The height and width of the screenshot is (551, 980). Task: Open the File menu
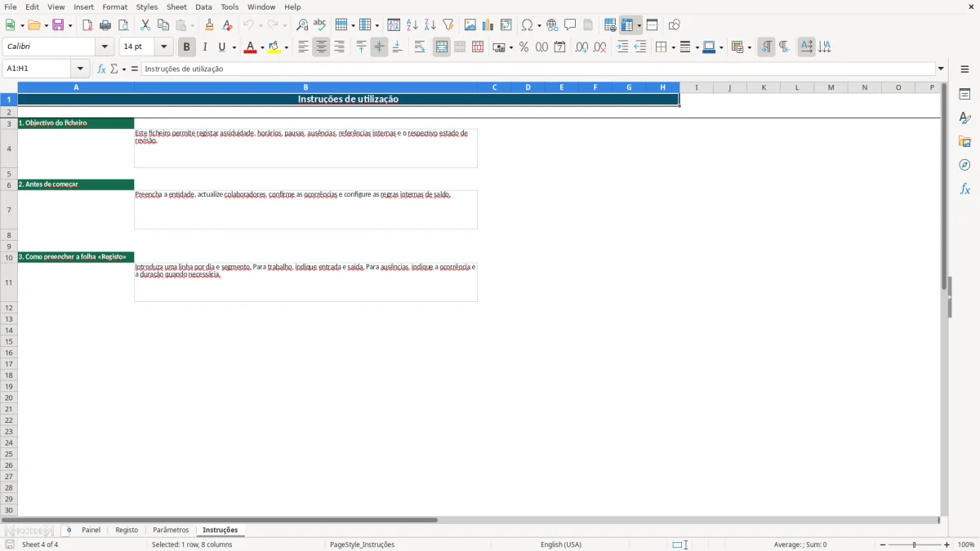point(11,7)
